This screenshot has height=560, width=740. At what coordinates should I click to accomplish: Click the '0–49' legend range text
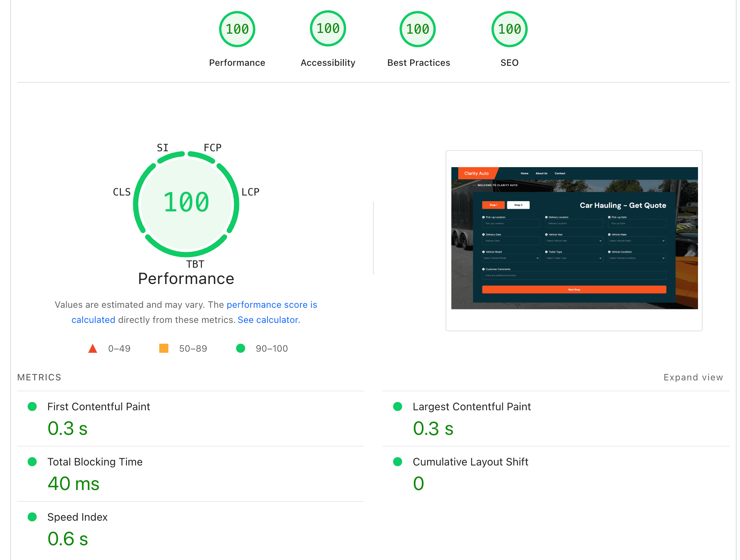119,349
